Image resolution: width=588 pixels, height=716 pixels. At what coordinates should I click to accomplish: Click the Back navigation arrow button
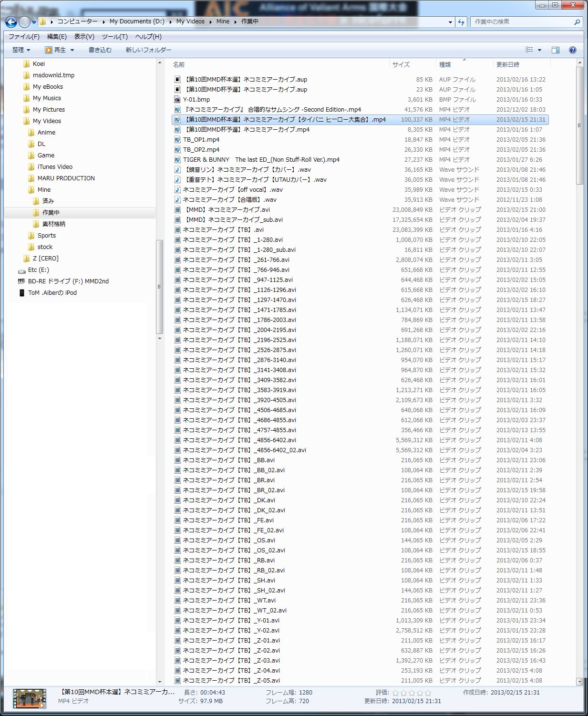pyautogui.click(x=11, y=21)
